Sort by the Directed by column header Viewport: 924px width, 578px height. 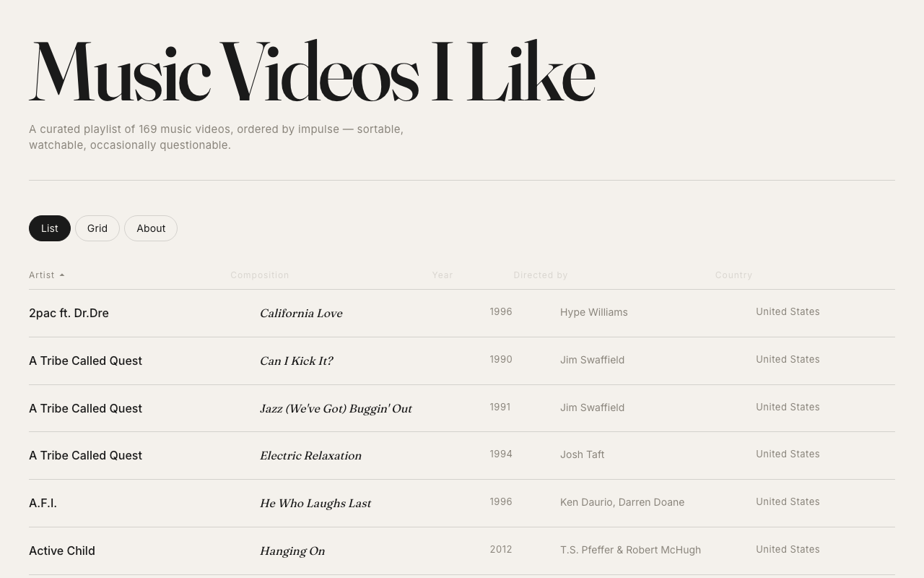pyautogui.click(x=541, y=275)
